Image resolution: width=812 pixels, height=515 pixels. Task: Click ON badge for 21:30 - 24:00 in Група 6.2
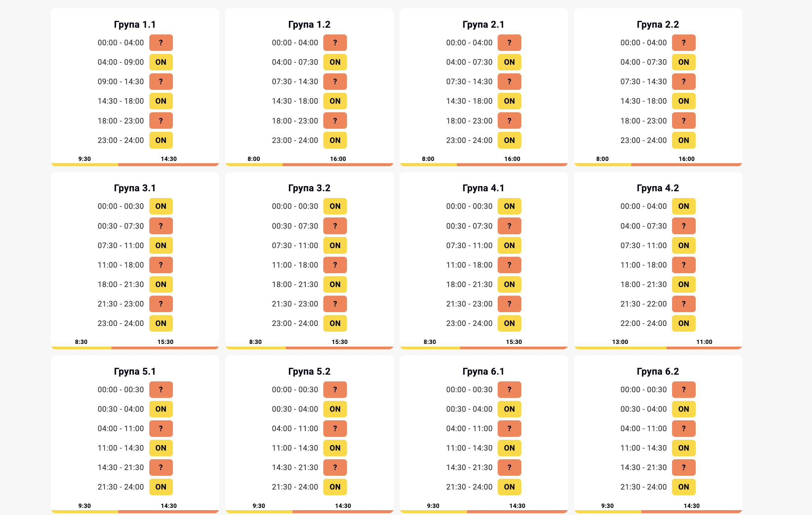tap(683, 487)
